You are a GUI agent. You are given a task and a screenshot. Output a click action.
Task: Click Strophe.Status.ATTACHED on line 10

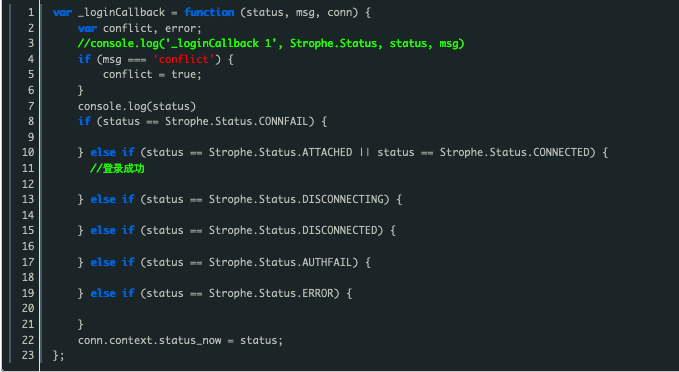point(281,152)
